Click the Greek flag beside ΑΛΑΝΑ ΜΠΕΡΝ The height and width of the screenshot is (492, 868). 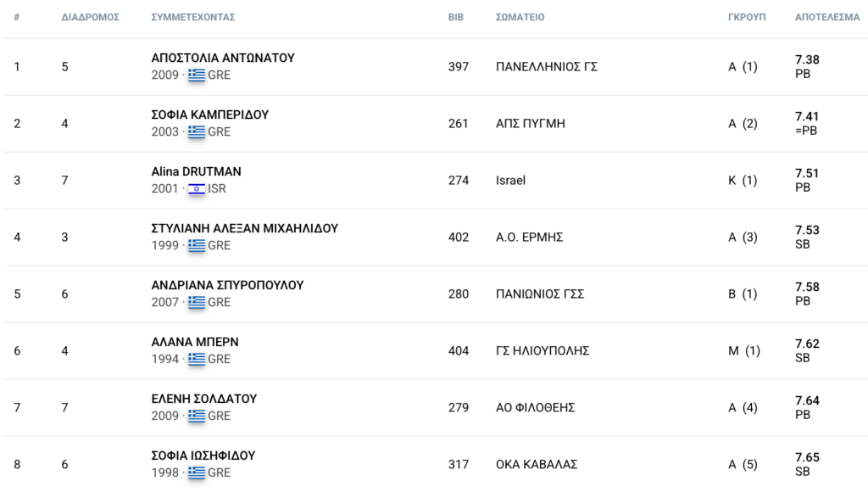coord(197,359)
